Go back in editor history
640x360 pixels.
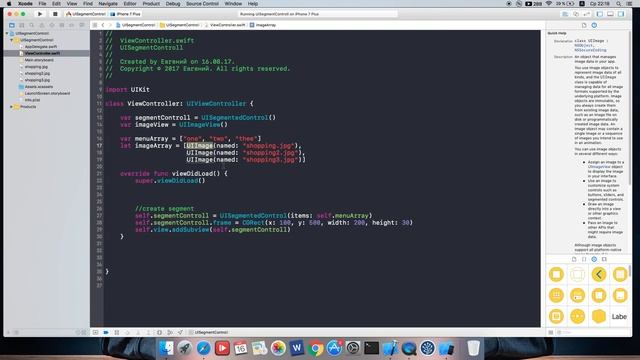[x=103, y=25]
